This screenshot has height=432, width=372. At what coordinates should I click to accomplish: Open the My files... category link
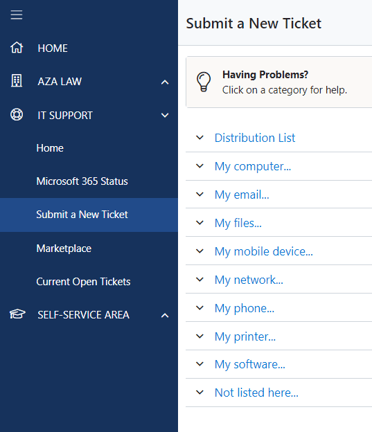pos(238,223)
